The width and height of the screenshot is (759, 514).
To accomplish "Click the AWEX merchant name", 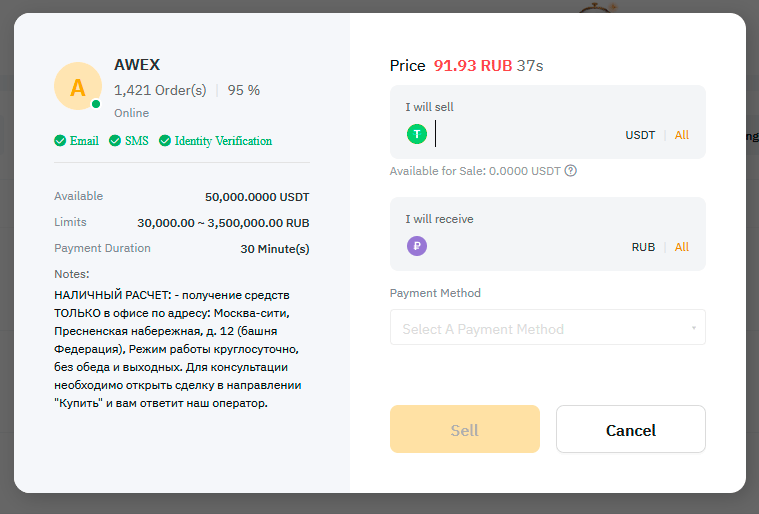I will click(x=137, y=65).
